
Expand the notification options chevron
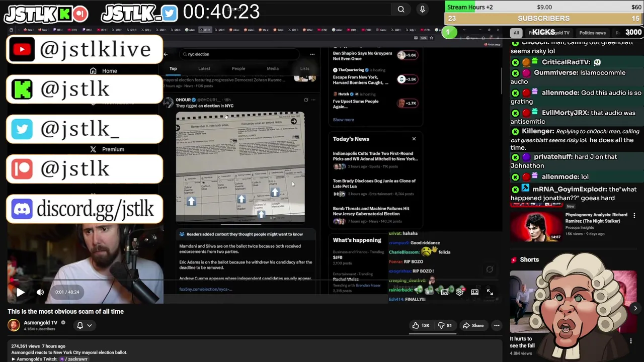[90, 325]
